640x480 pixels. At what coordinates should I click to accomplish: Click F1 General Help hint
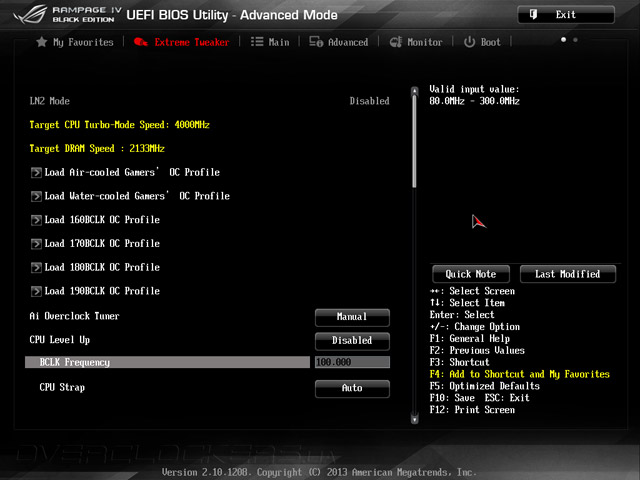pos(469,339)
